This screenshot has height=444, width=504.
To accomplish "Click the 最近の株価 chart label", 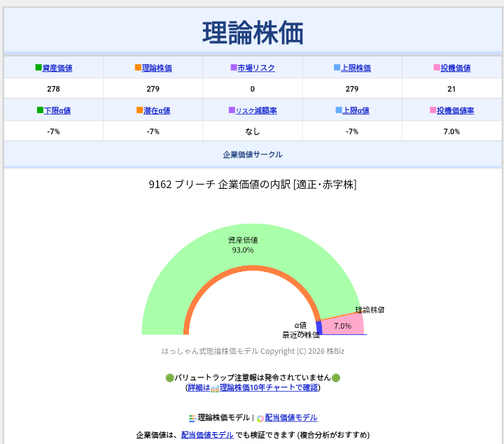I will (x=301, y=335).
